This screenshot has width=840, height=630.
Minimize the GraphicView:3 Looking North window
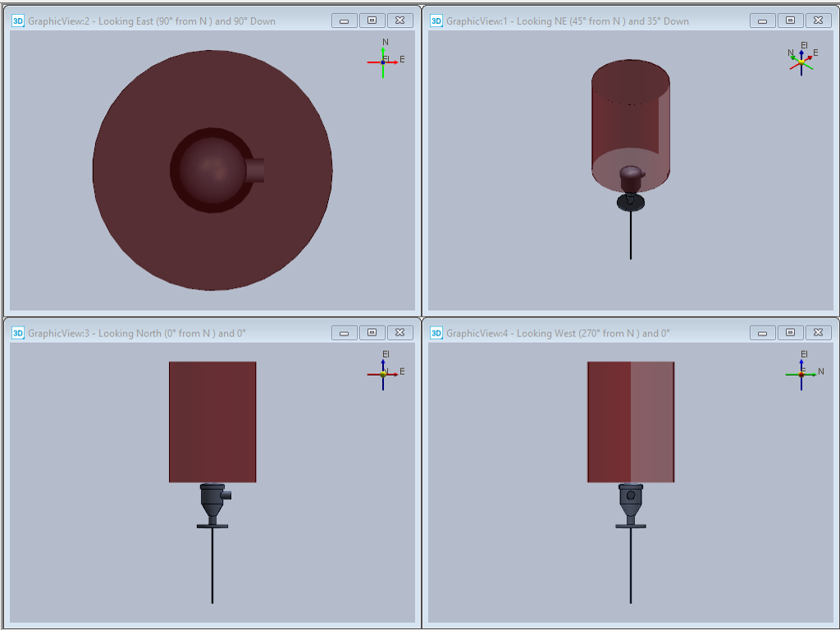pyautogui.click(x=345, y=333)
